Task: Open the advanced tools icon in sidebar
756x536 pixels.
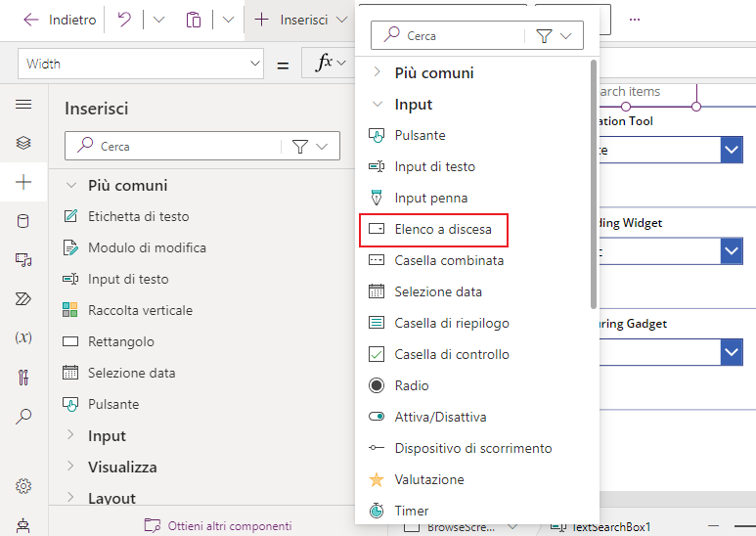Action: (x=23, y=377)
